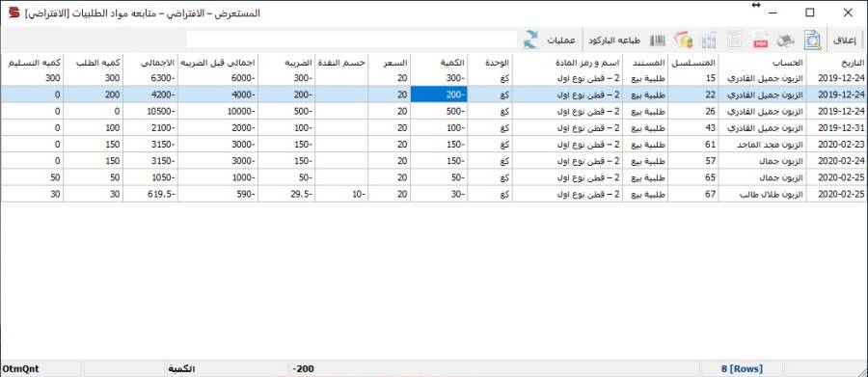Select pre-tax total cell -4000
Image resolution: width=868 pixels, height=377 pixels.
tap(218, 94)
